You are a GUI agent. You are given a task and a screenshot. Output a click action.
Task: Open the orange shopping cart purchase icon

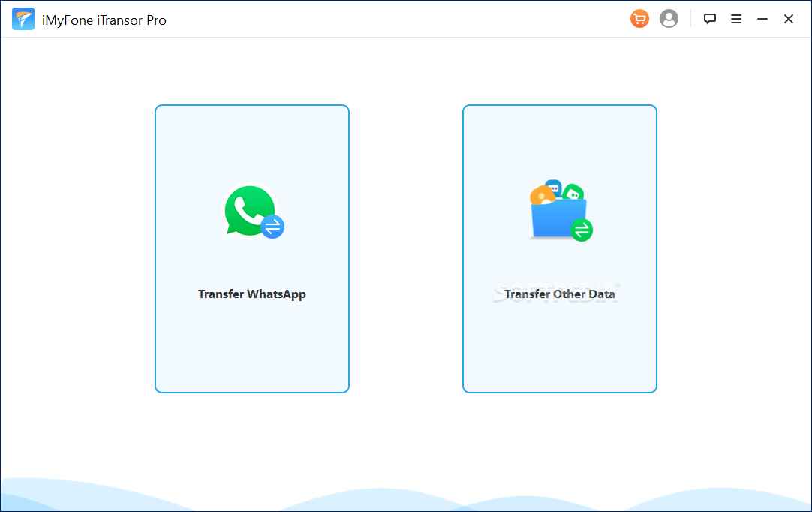pos(639,19)
